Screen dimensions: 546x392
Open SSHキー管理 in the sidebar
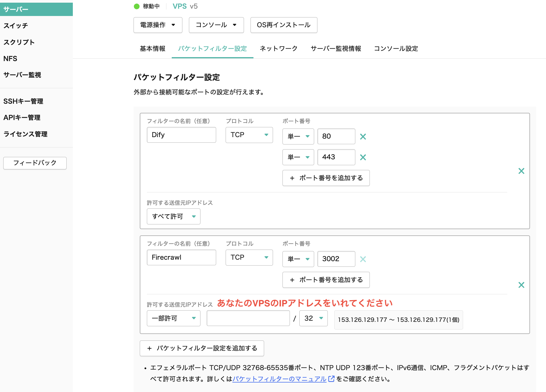click(x=23, y=101)
